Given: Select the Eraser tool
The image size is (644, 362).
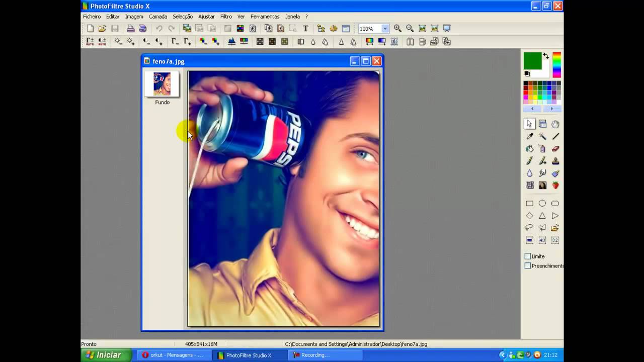Looking at the screenshot, I should click(x=555, y=149).
